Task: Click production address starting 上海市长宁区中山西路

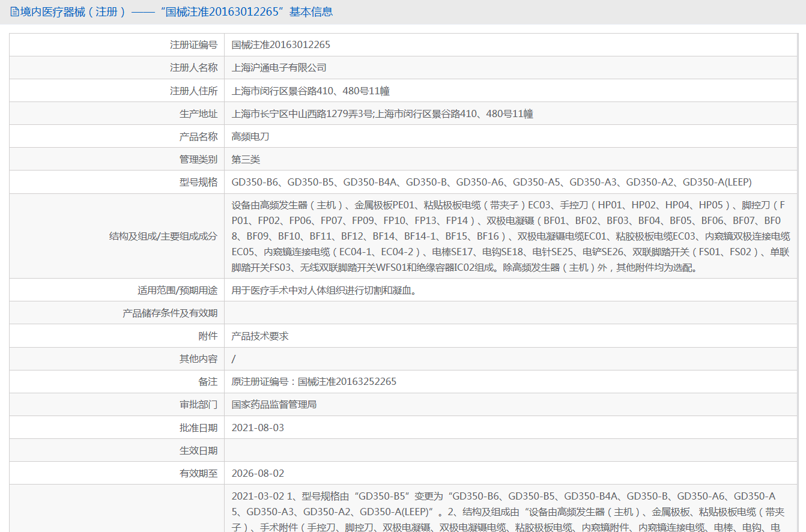Action: pyautogui.click(x=383, y=113)
